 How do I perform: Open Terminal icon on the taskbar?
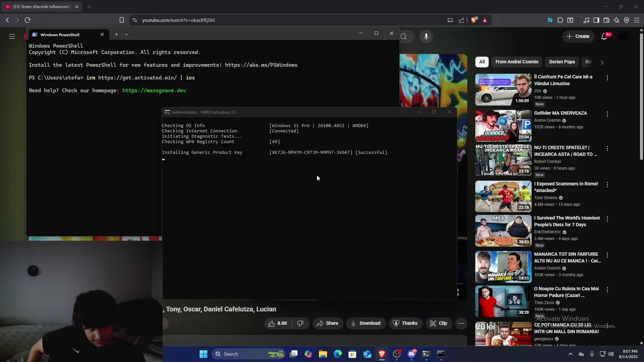(x=426, y=354)
